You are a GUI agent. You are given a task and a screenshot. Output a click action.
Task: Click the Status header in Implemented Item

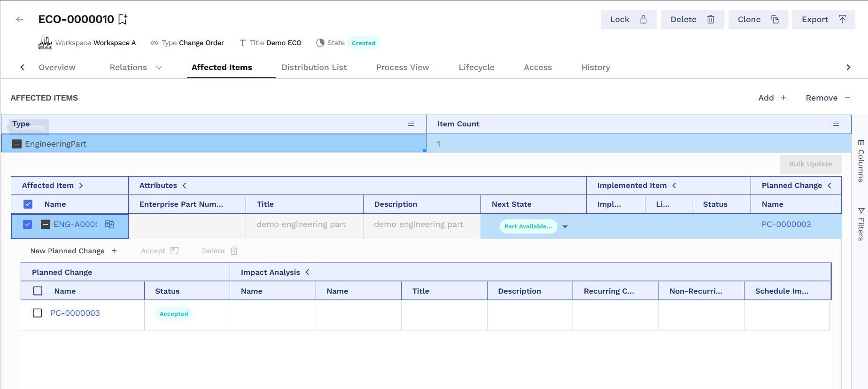[x=715, y=204]
